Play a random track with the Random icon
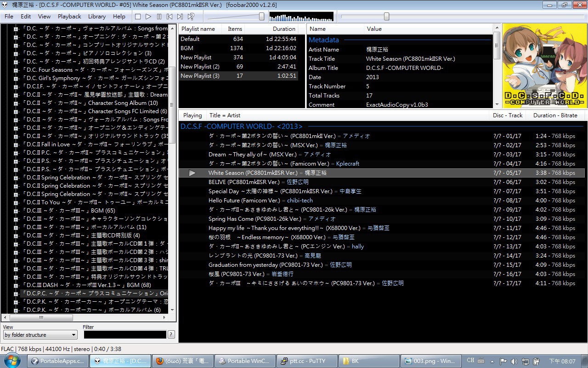588x368 pixels. [191, 17]
